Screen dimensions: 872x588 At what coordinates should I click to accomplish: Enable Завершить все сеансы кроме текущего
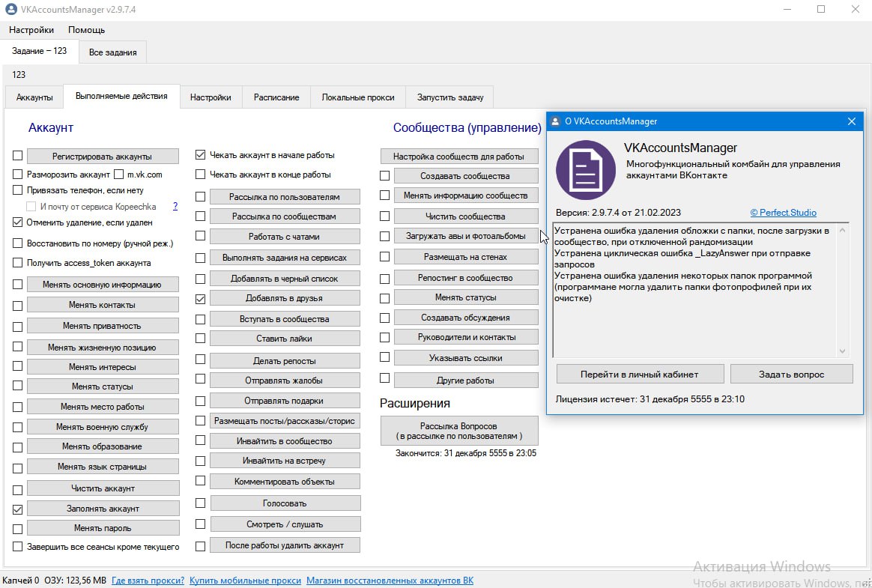click(18, 546)
